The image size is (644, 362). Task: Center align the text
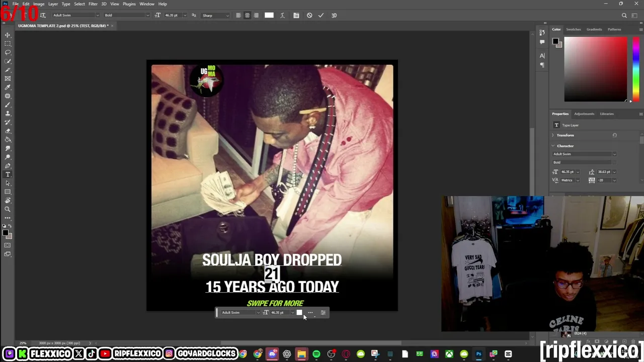[x=247, y=15]
